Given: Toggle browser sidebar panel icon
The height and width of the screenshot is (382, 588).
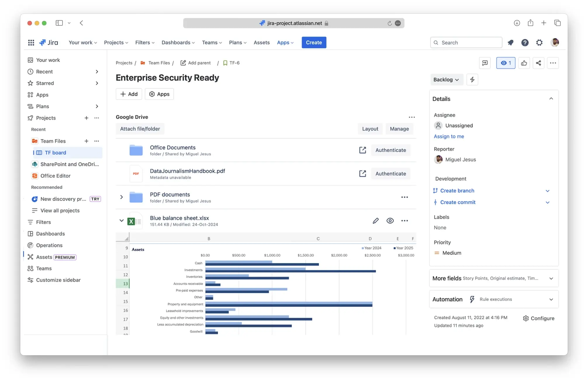Looking at the screenshot, I should (59, 23).
